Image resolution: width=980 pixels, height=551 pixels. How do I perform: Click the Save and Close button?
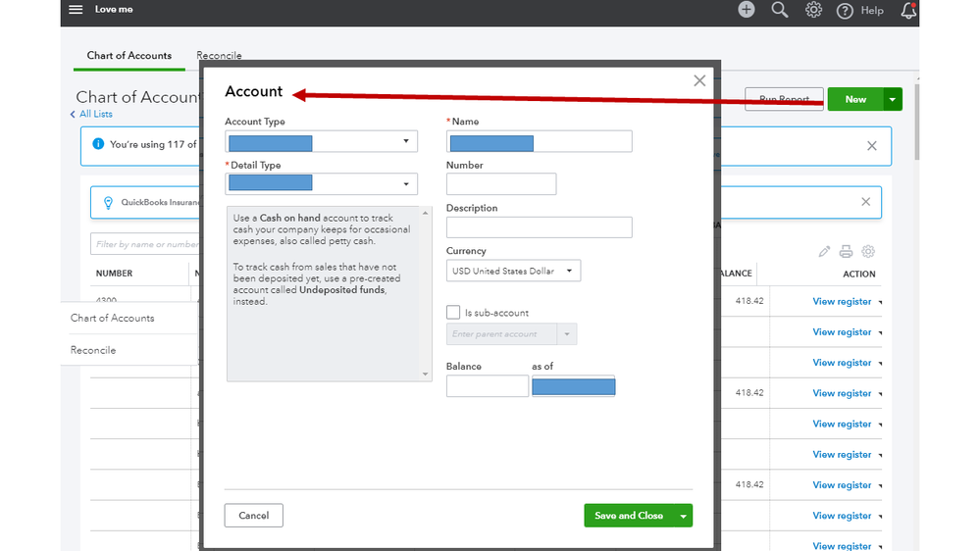click(629, 516)
